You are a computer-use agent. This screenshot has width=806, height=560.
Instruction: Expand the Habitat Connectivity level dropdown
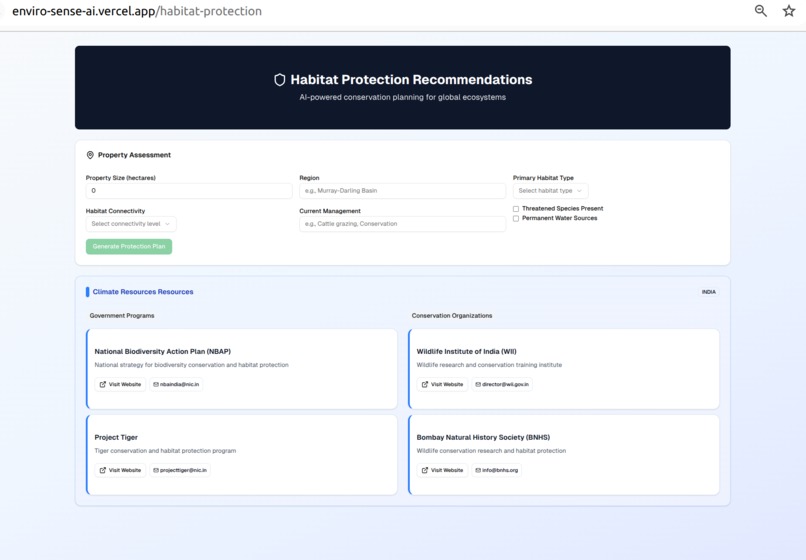click(131, 224)
